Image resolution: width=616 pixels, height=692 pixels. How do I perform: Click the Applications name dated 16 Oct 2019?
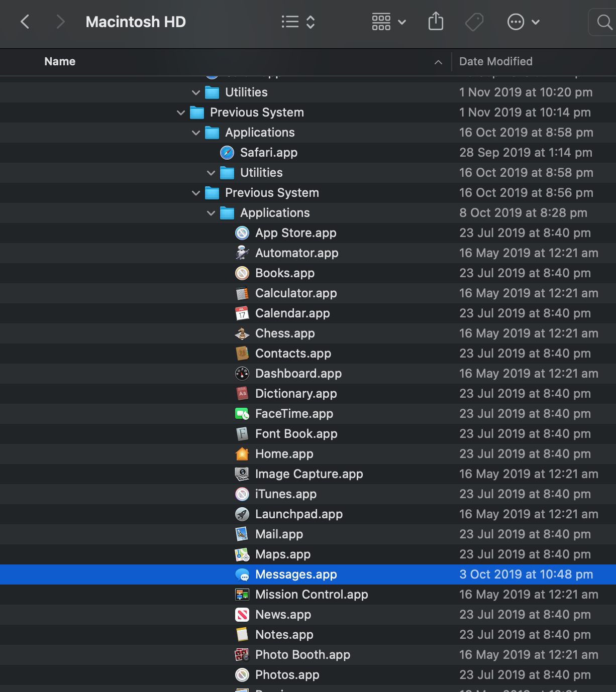click(260, 133)
